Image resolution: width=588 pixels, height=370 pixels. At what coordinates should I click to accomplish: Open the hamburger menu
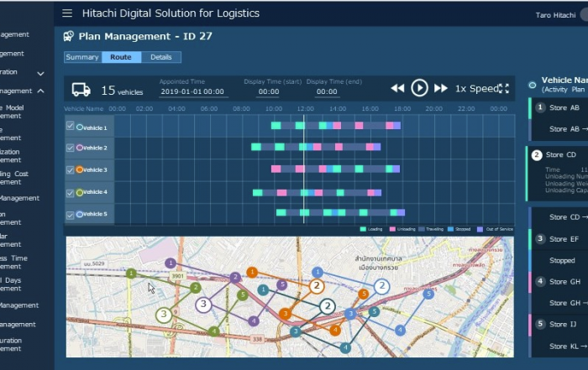click(67, 13)
